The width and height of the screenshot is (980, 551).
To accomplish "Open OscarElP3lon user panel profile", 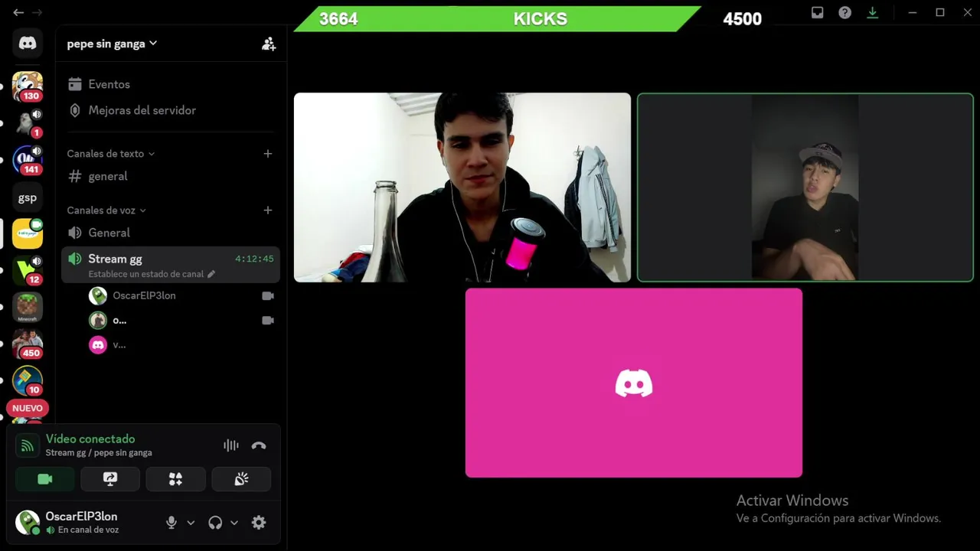I will point(83,523).
